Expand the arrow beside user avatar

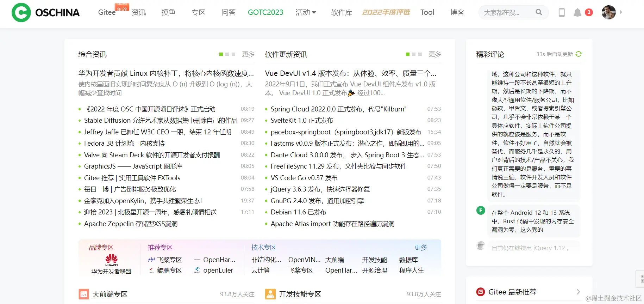621,12
